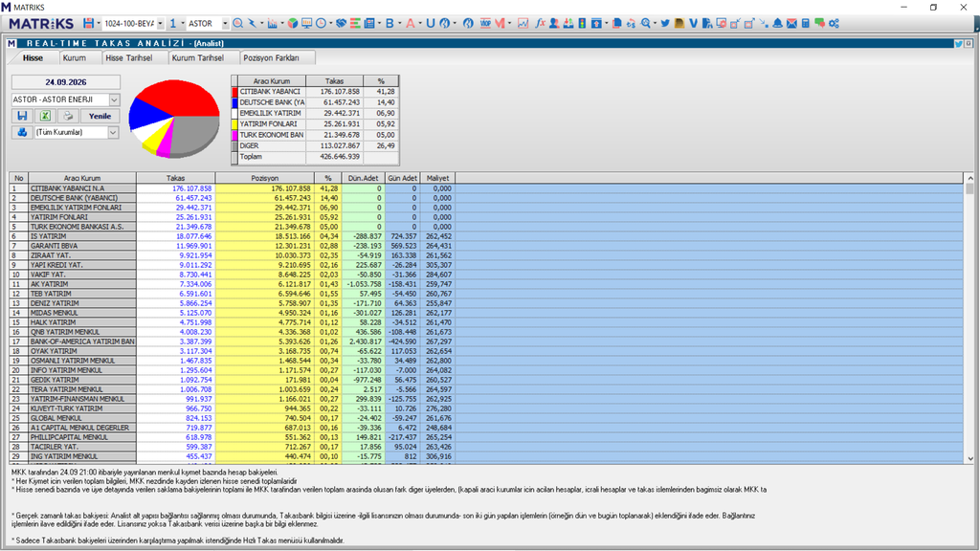Click the blue save disk icon in main toolbar
This screenshot has height=551, width=980.
(88, 23)
